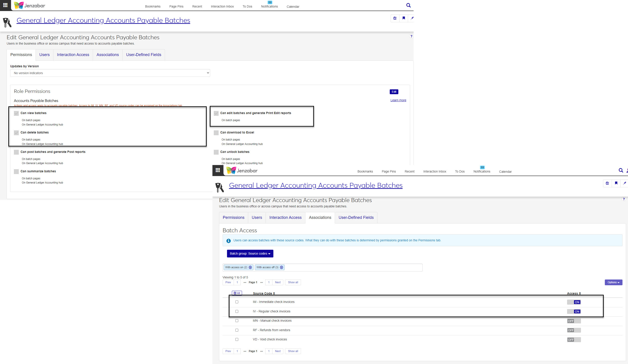Open the app grid menu in top-left corner

pyautogui.click(x=5, y=5)
